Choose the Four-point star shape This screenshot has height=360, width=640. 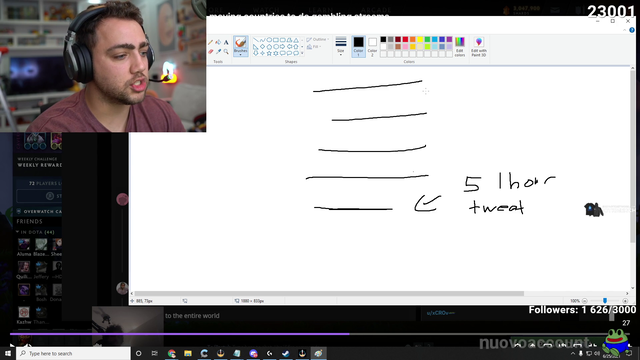(262, 53)
